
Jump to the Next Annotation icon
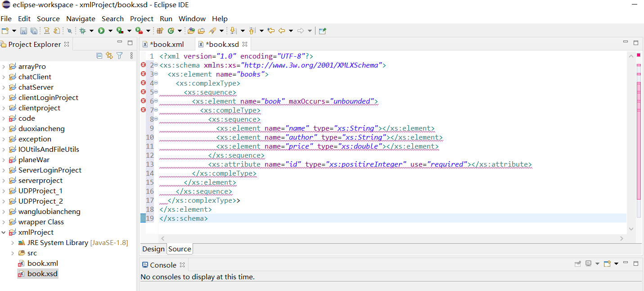(x=233, y=31)
